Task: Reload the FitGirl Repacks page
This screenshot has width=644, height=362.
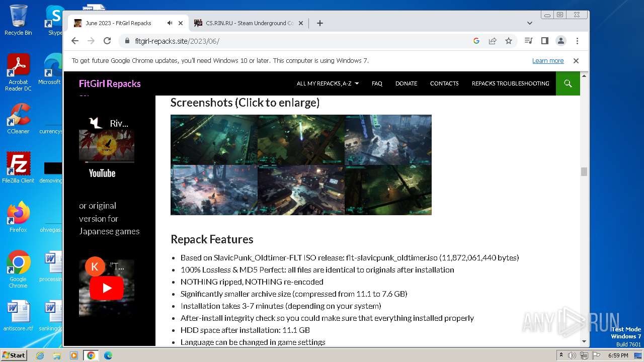Action: 107,41
